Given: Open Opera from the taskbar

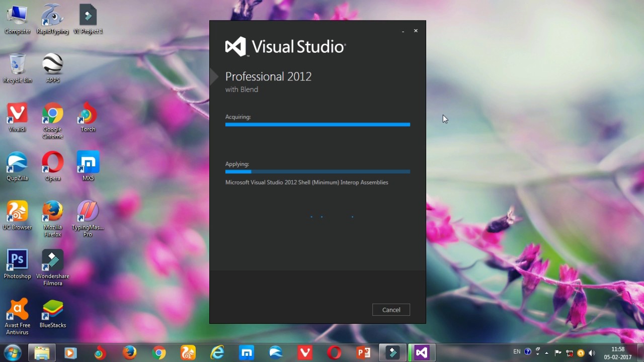Looking at the screenshot, I should point(334,353).
